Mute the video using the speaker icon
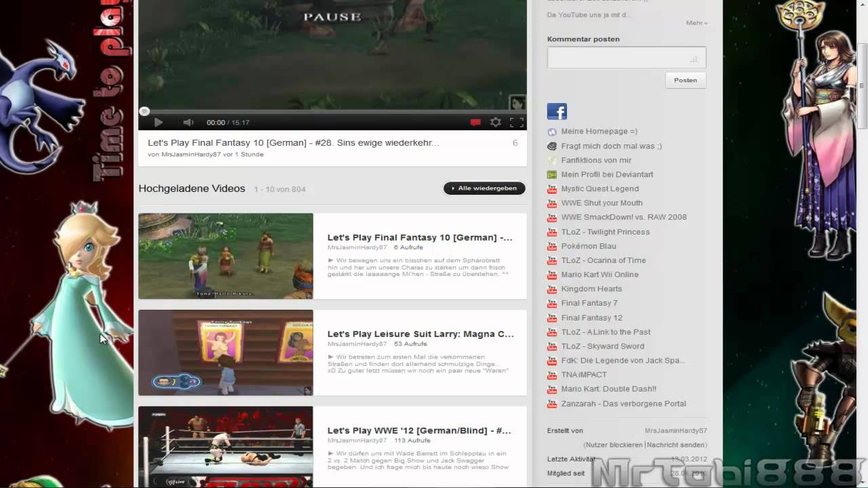This screenshot has height=488, width=868. pos(189,123)
